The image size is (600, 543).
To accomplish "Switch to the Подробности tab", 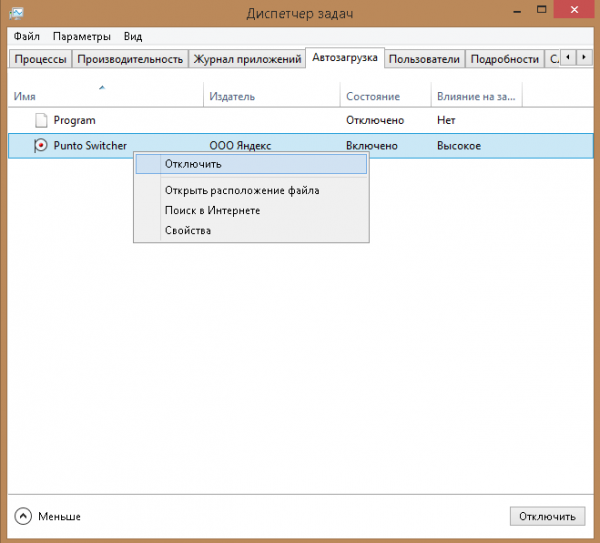I will click(x=504, y=59).
